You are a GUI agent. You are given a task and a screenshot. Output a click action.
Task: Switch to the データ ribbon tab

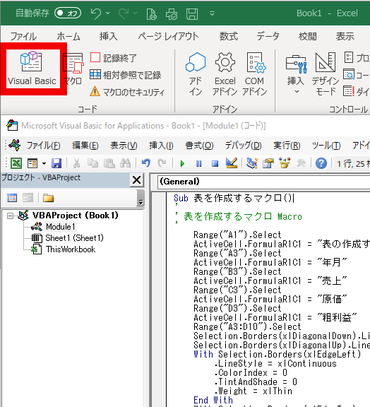[268, 36]
